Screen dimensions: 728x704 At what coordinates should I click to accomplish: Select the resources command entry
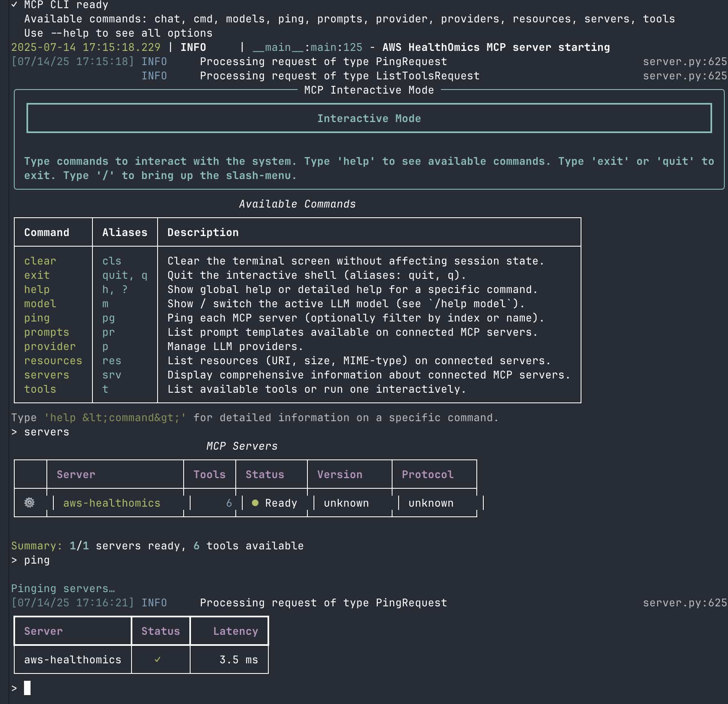click(53, 361)
